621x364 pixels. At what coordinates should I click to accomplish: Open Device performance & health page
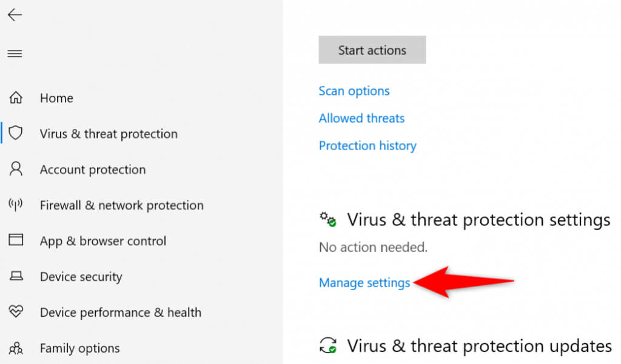(121, 313)
